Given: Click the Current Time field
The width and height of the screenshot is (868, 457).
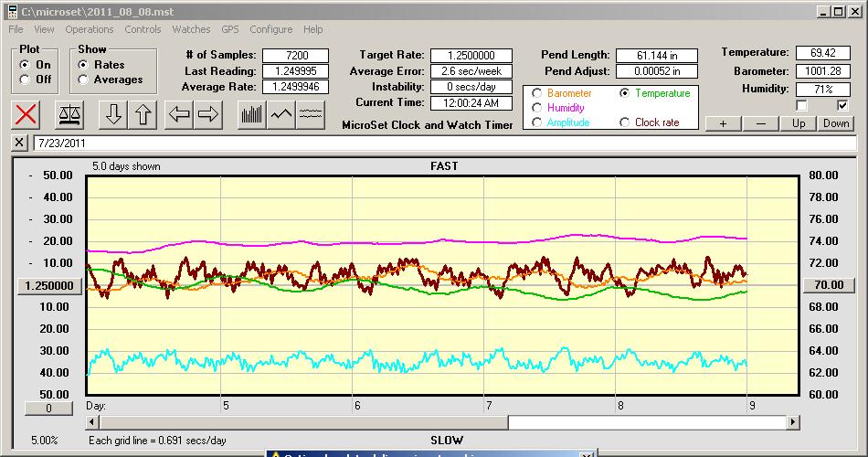Looking at the screenshot, I should [471, 102].
